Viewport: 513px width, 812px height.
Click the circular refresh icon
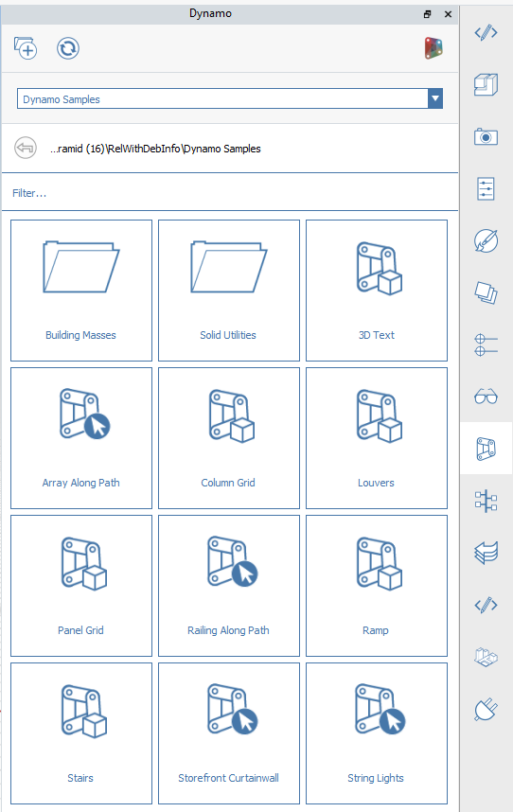[68, 48]
